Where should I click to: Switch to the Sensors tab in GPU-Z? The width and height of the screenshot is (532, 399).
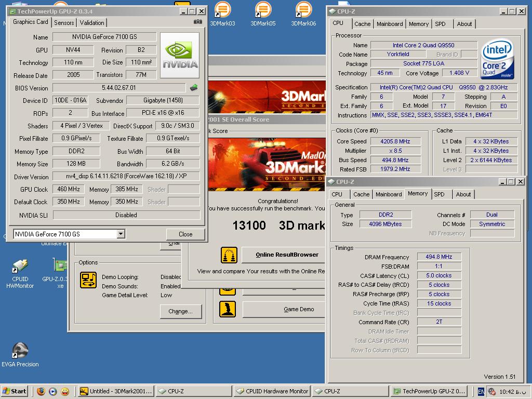tap(64, 23)
